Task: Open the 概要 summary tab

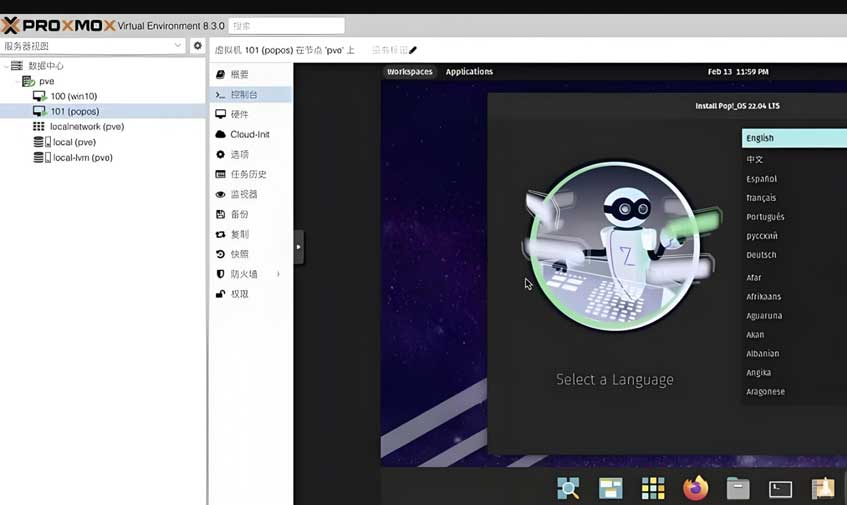Action: coord(239,74)
